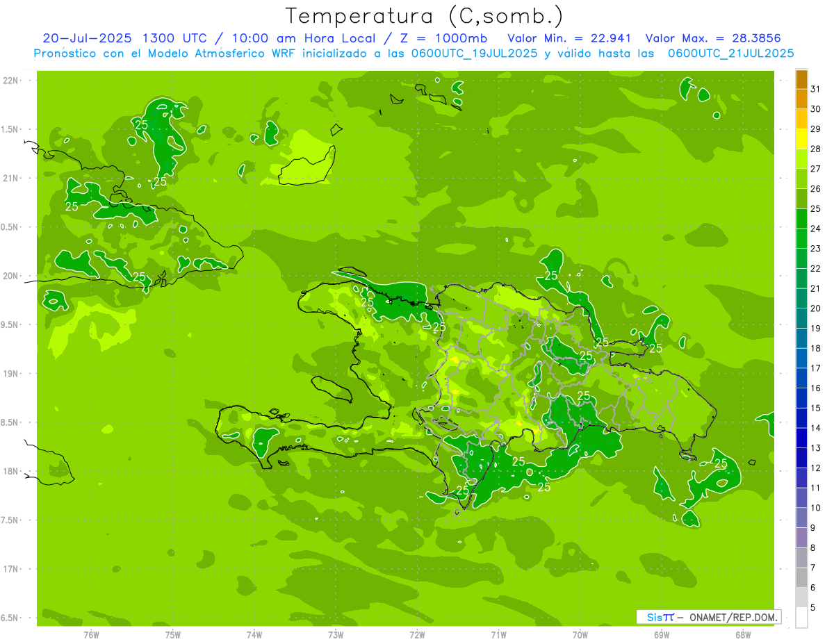Screen dimensions: 834x644
Task: Click the colorbar legend value "19"
Action: pyautogui.click(x=815, y=329)
